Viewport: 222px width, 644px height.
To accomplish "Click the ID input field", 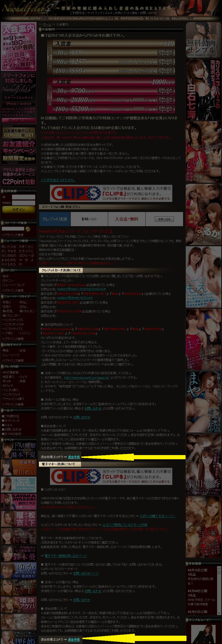I will point(23,197).
